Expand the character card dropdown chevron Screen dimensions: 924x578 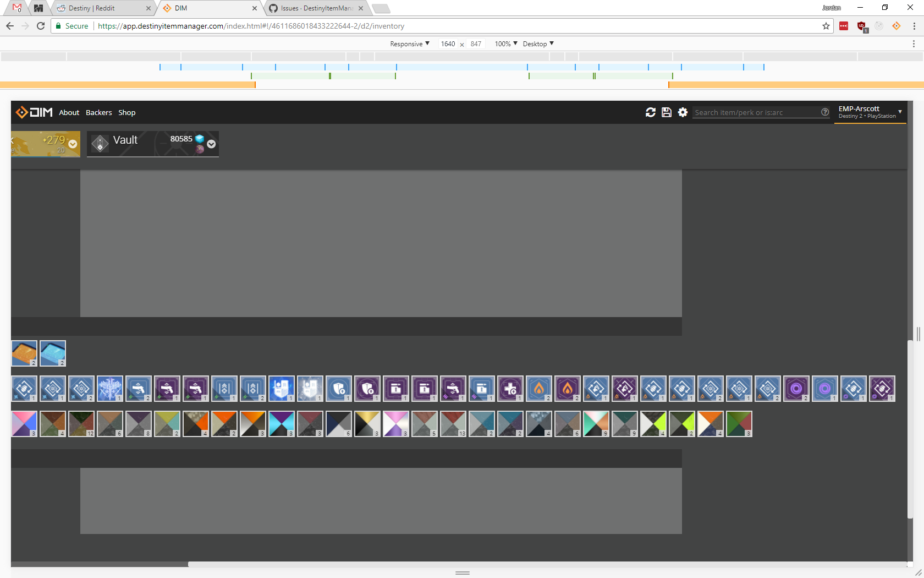pos(73,144)
